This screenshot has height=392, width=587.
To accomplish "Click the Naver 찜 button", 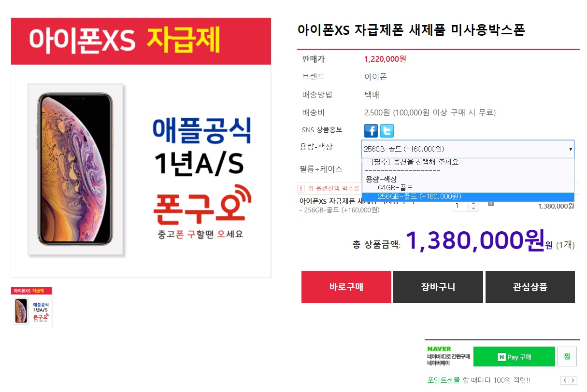I will (567, 357).
